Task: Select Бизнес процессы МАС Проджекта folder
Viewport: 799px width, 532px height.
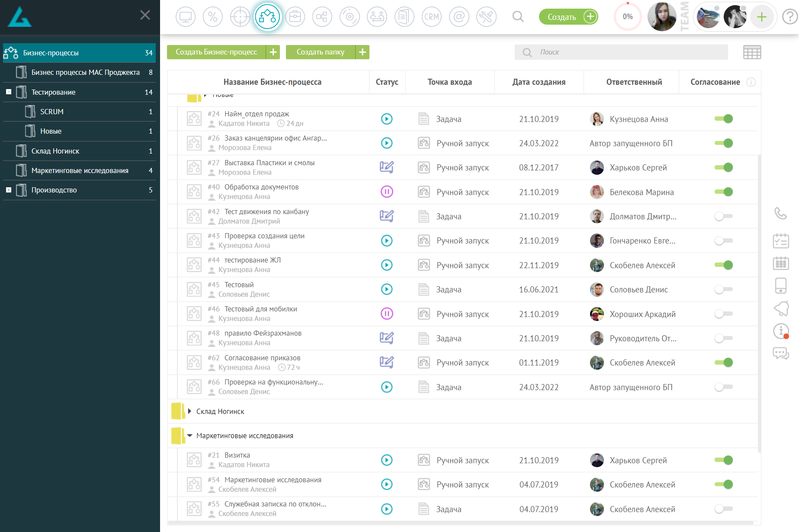Action: pyautogui.click(x=85, y=72)
